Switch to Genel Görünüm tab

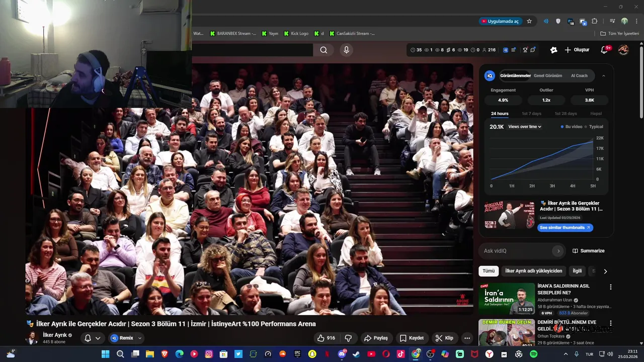[x=548, y=76]
